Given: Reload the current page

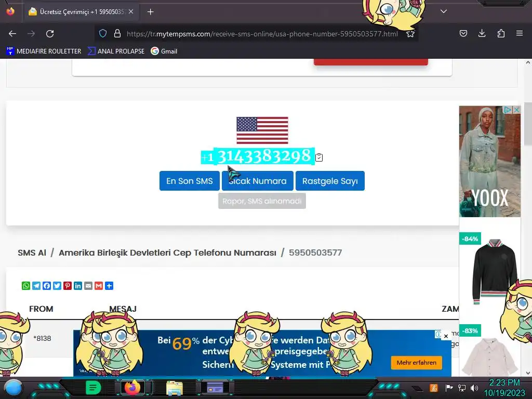Looking at the screenshot, I should pos(50,34).
